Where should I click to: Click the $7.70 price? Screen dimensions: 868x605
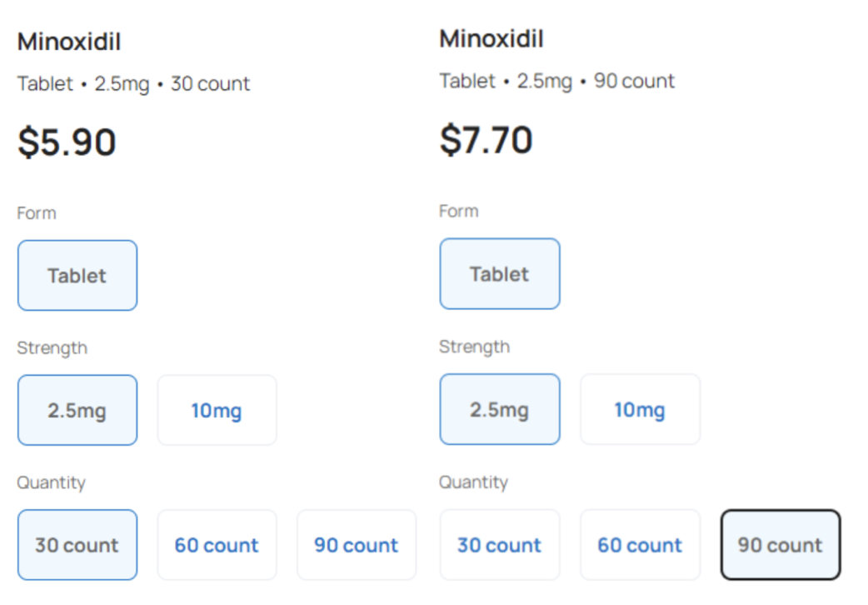(486, 139)
